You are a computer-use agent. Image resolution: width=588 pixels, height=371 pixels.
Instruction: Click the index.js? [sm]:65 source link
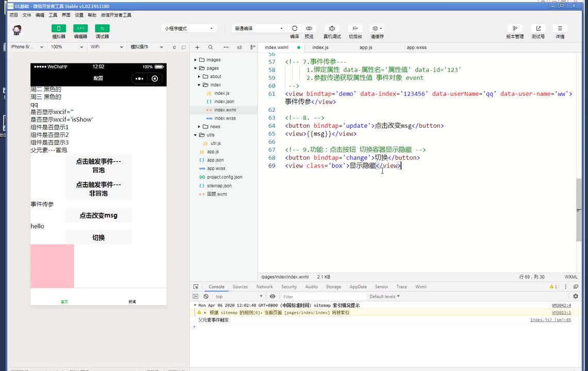click(x=550, y=320)
